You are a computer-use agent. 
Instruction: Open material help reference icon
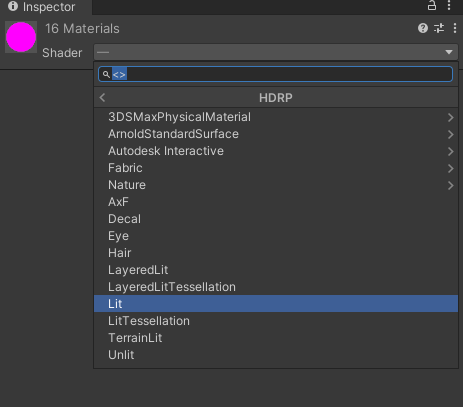pos(423,28)
